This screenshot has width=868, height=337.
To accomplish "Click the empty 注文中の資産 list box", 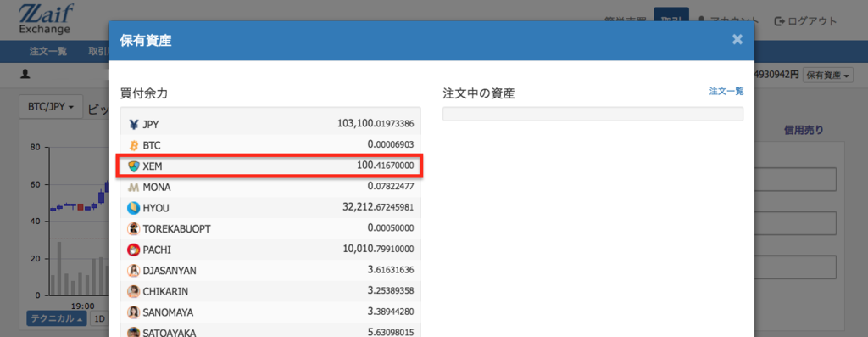I will (593, 114).
